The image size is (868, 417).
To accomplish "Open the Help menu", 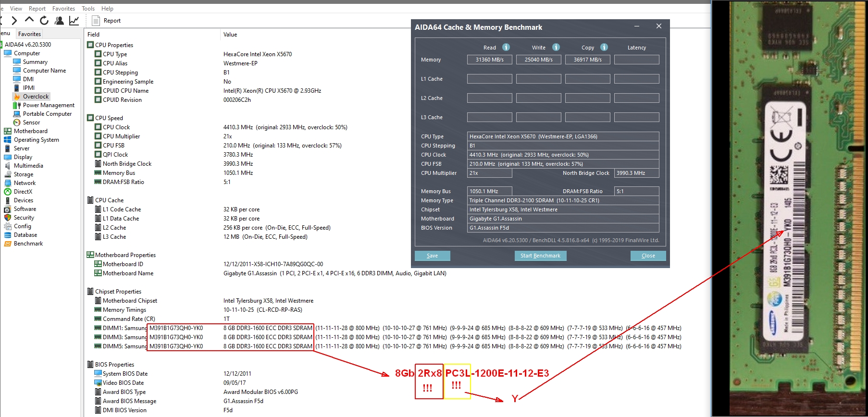I will [107, 9].
